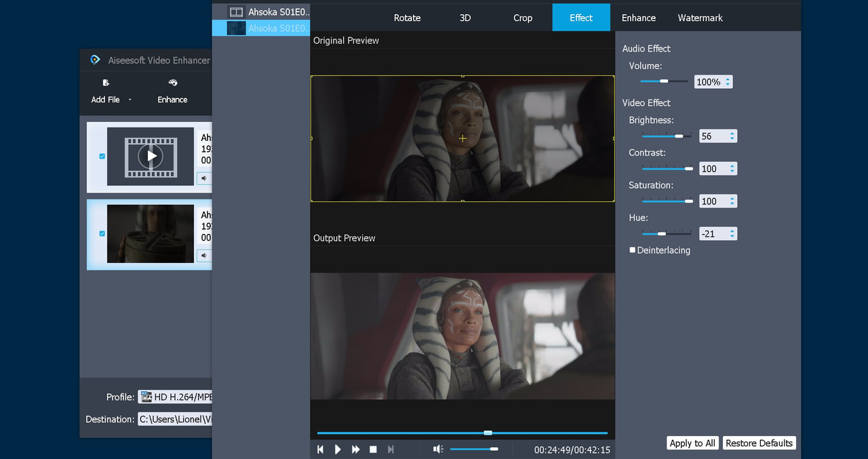868x459 pixels.
Task: Click the playback time 00:24:49/00:42:15
Action: [572, 450]
